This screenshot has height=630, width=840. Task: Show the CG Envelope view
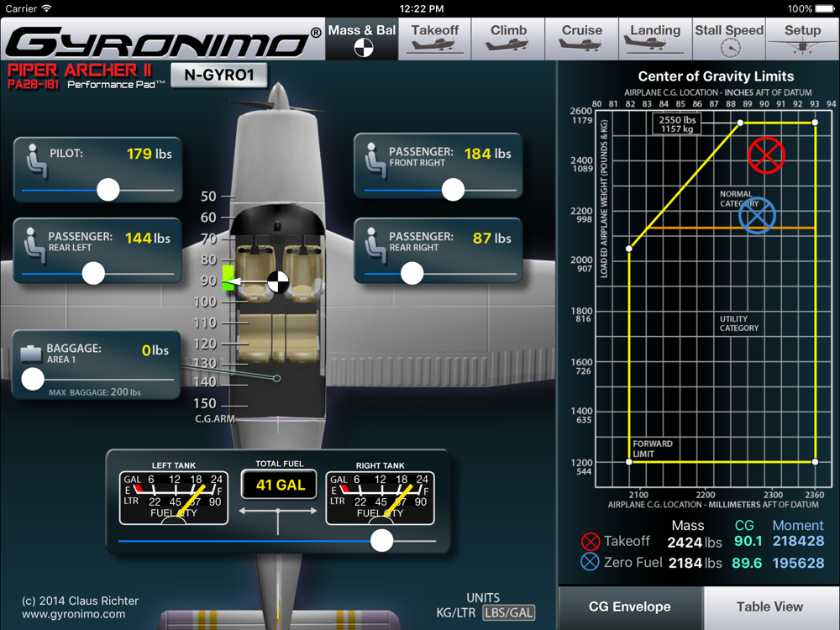[630, 607]
